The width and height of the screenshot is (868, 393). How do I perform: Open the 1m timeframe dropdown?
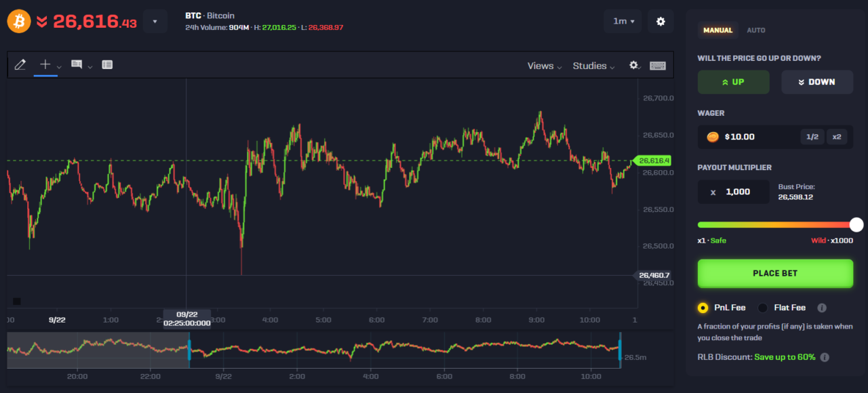[x=622, y=21]
